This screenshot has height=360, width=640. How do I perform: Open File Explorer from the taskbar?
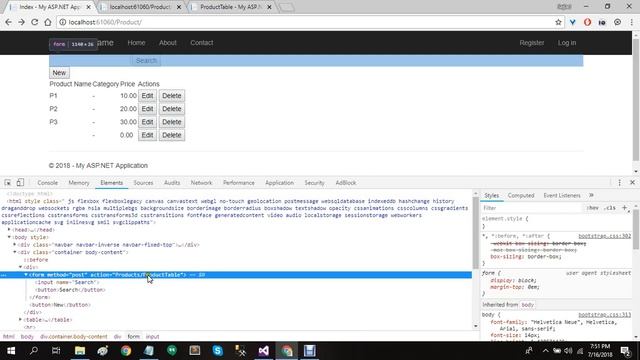(80, 351)
